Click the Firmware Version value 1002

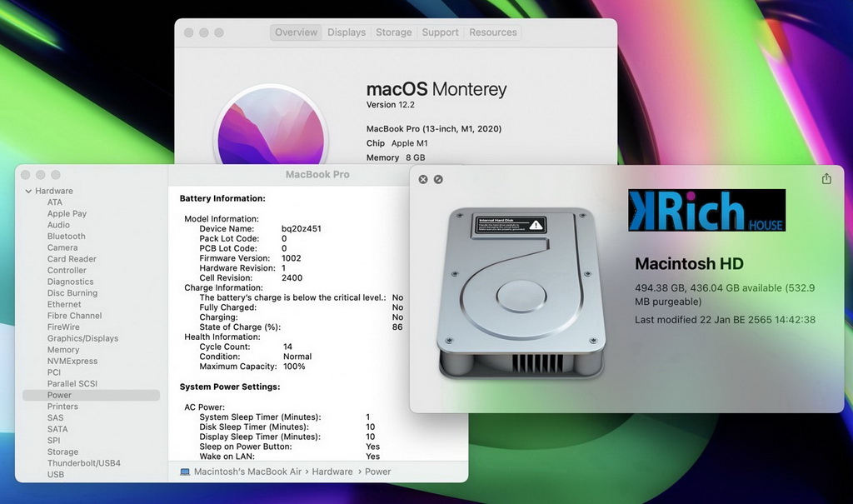tap(291, 258)
